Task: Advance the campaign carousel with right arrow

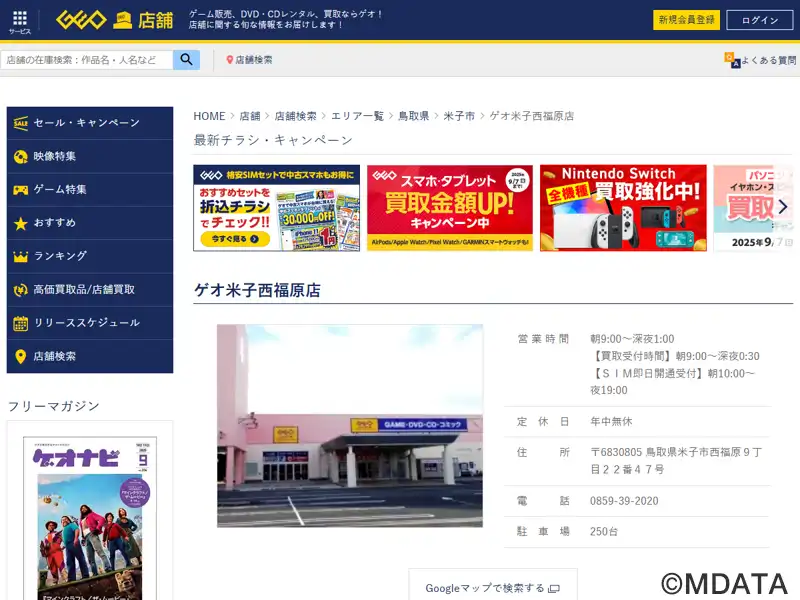Action: pos(783,207)
